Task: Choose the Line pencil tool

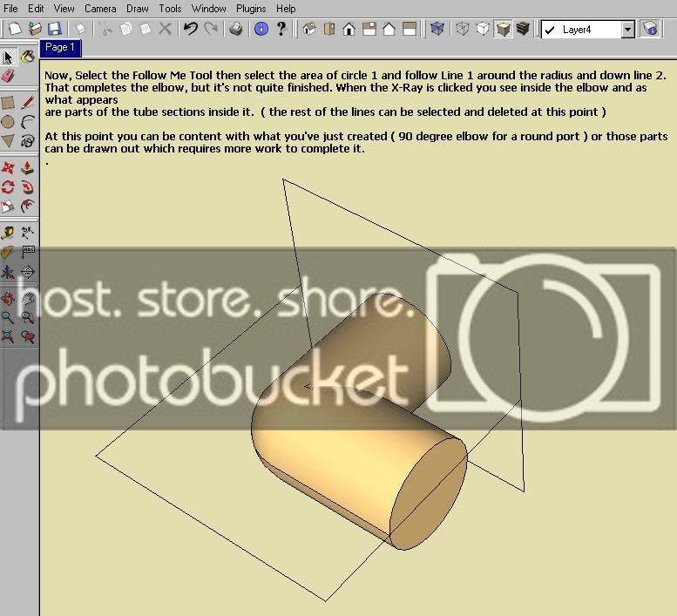Action: click(28, 103)
